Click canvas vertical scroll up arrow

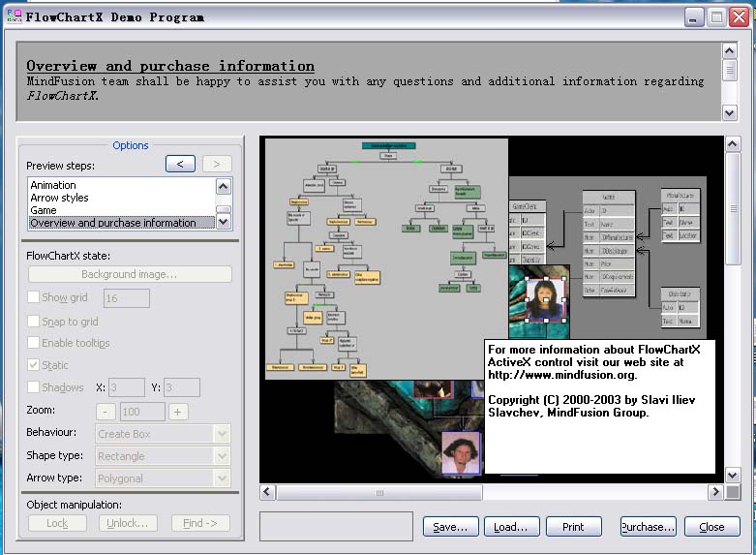pos(733,143)
